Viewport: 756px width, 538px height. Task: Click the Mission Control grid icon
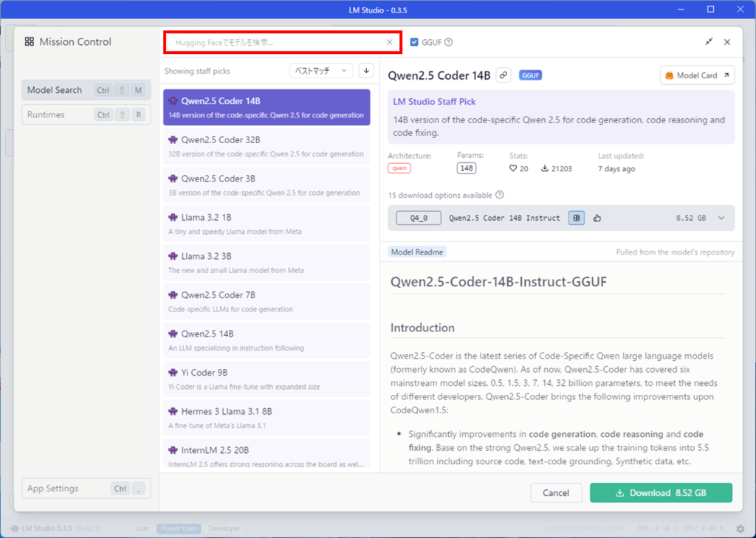pos(30,42)
